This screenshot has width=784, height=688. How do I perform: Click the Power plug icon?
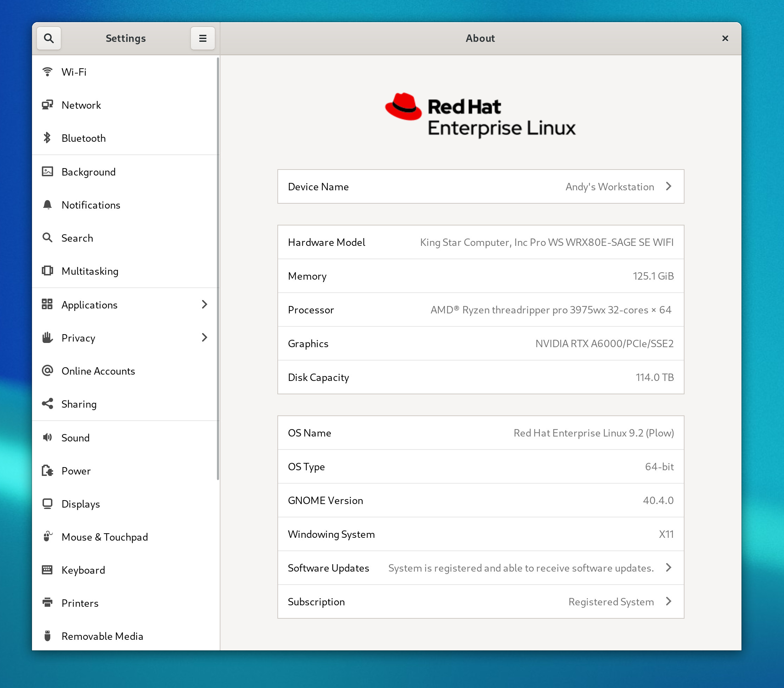click(47, 470)
